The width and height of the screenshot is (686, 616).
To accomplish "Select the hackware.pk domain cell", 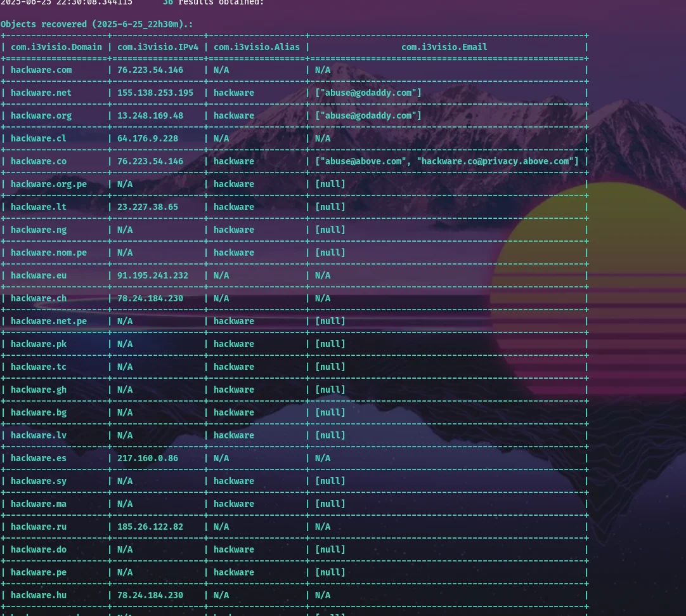I will [x=39, y=344].
